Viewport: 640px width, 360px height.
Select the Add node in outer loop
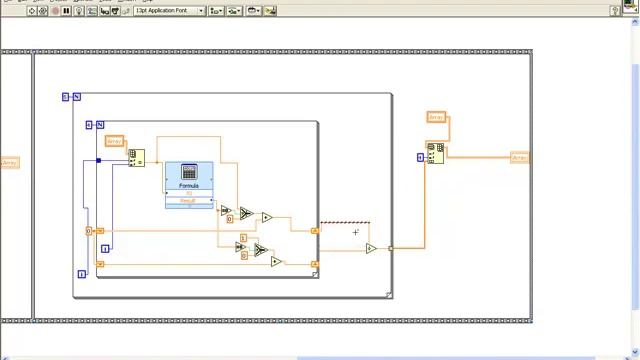click(x=371, y=248)
